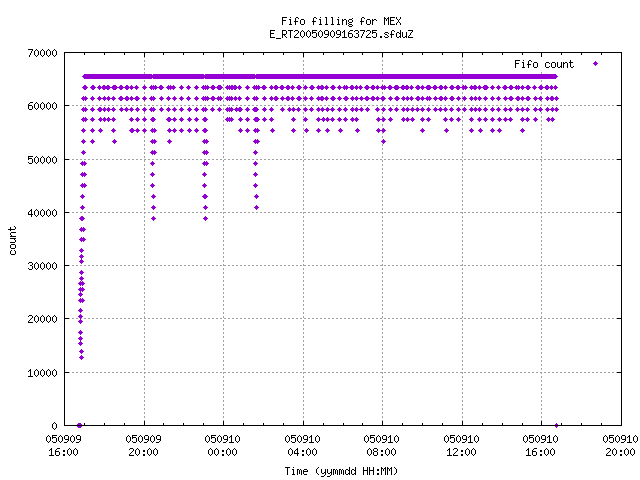Click the x-axis label 'Time (yymmdd HH:MM)'

[x=341, y=471]
